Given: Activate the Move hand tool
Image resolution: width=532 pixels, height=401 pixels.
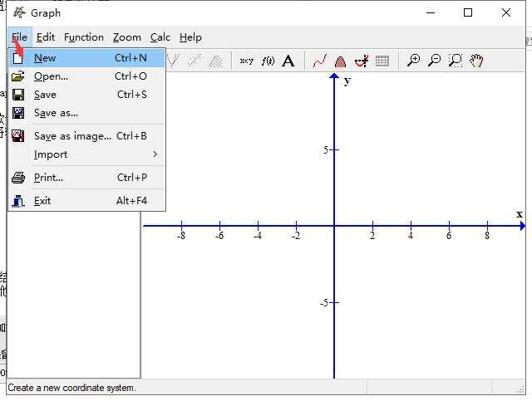Looking at the screenshot, I should click(476, 61).
